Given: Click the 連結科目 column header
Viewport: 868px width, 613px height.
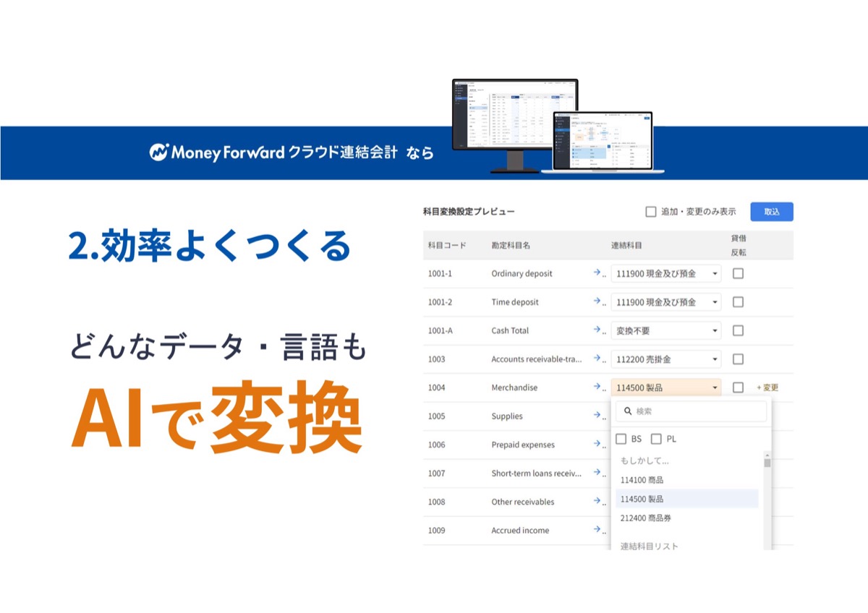Looking at the screenshot, I should pos(626,246).
